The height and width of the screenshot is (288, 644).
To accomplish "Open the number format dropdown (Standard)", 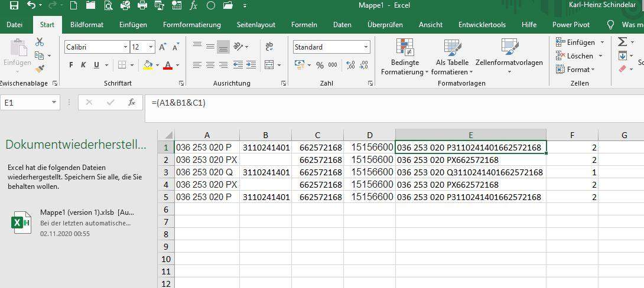I will (366, 47).
